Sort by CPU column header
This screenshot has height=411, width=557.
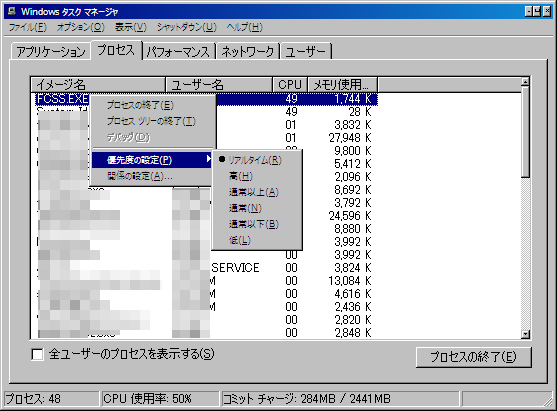(x=290, y=85)
